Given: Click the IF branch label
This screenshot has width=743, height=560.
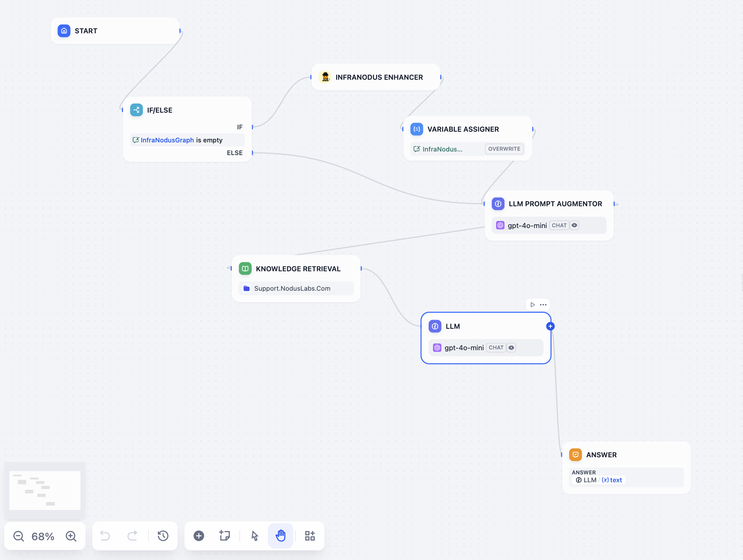Looking at the screenshot, I should [240, 127].
